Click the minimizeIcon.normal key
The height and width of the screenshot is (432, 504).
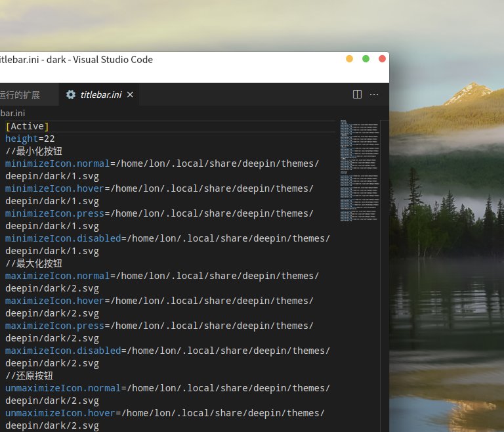click(x=58, y=163)
